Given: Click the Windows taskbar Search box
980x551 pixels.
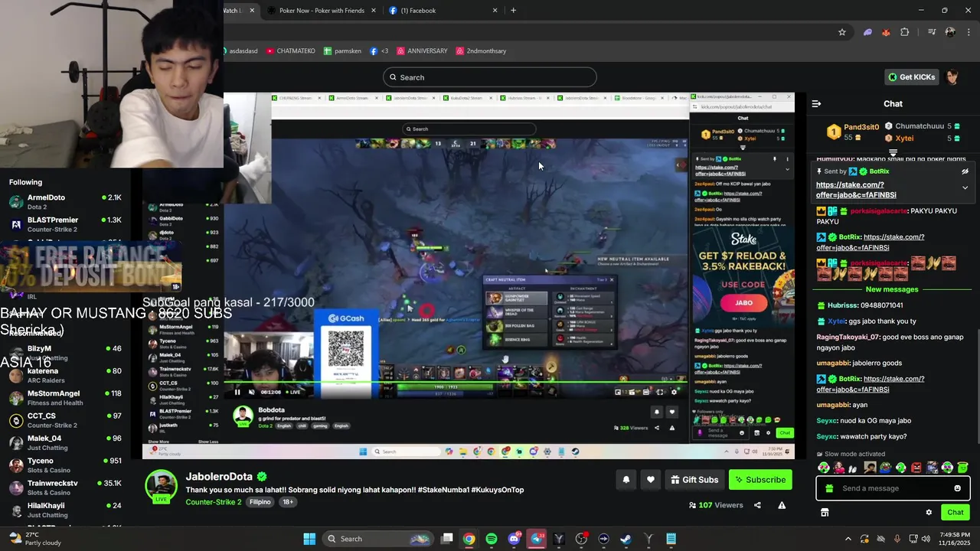Looking at the screenshot, I should [377, 539].
